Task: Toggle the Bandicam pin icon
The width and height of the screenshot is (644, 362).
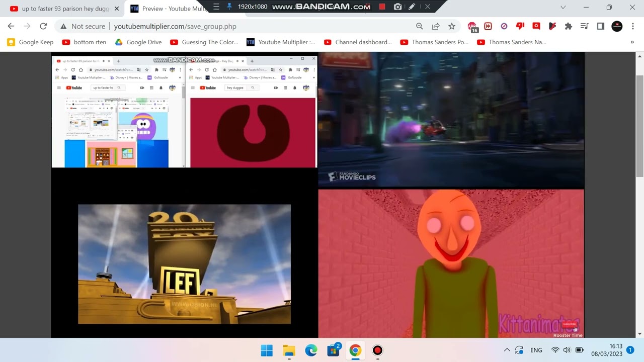Action: pos(229,7)
